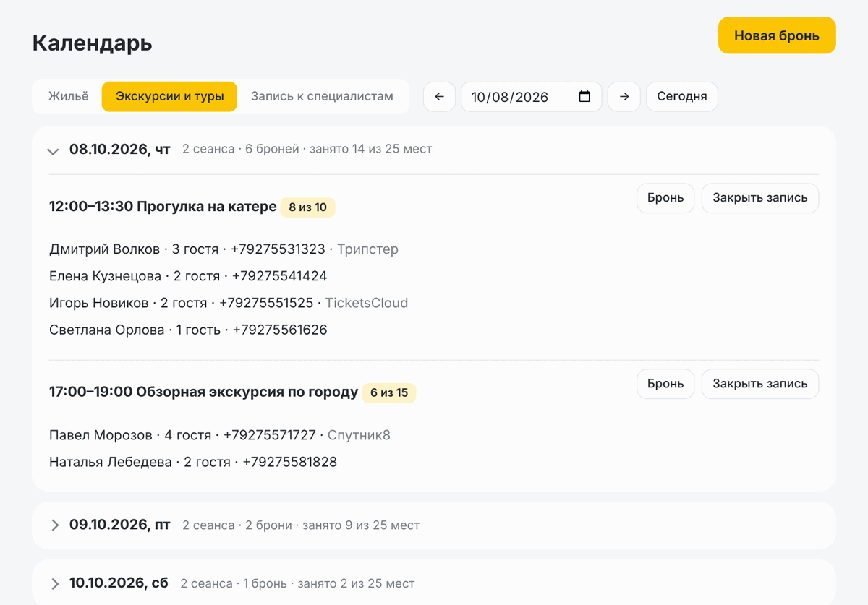Collapse the 08.10.2026 day section
Screen dimensions: 868x605
pyautogui.click(x=53, y=150)
